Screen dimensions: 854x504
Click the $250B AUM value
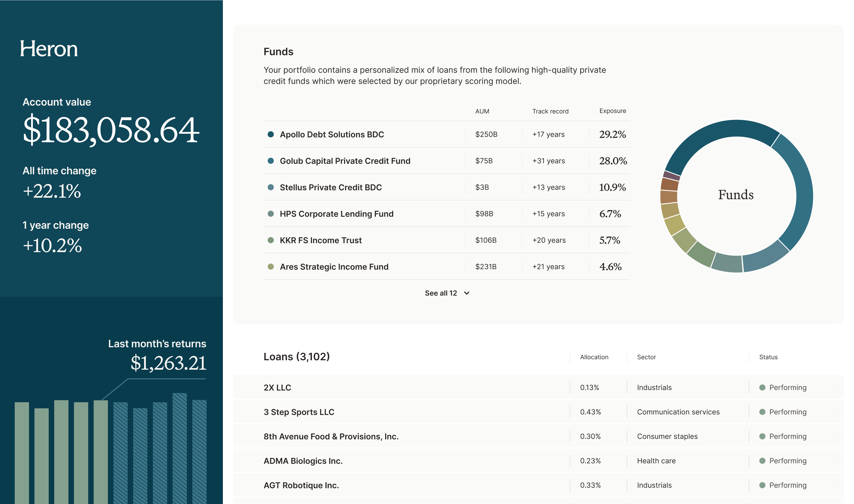coord(486,135)
